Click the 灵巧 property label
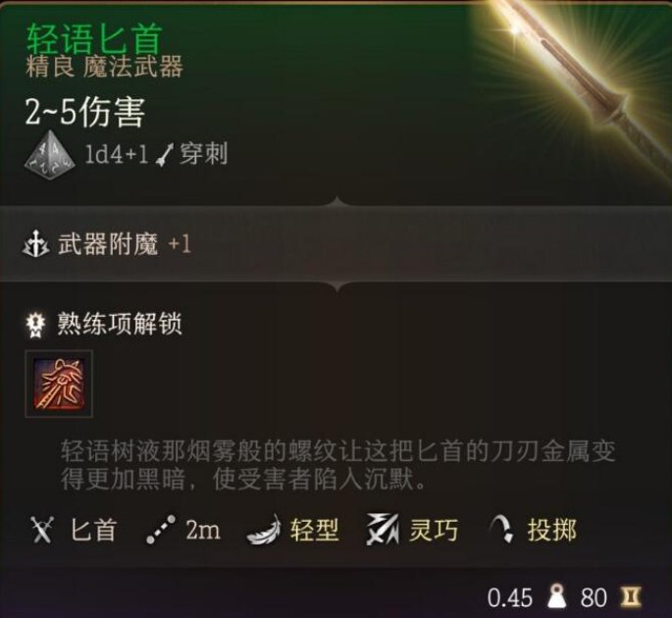 tap(434, 531)
